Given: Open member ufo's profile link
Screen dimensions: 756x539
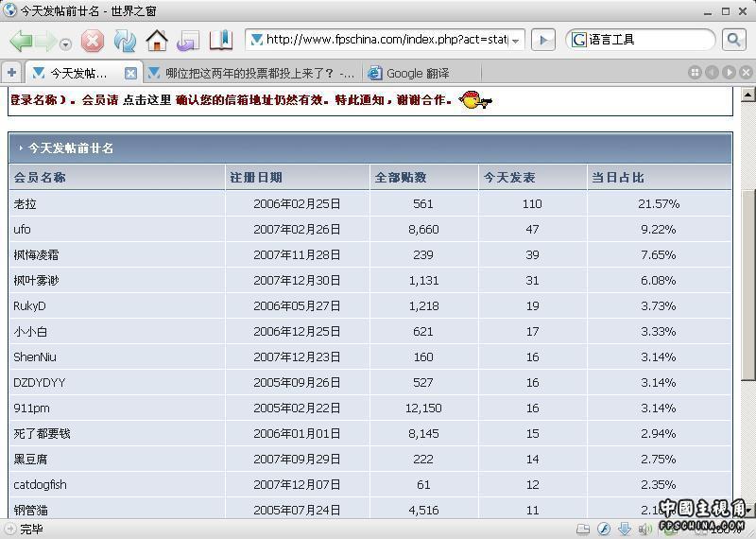Looking at the screenshot, I should (x=22, y=229).
